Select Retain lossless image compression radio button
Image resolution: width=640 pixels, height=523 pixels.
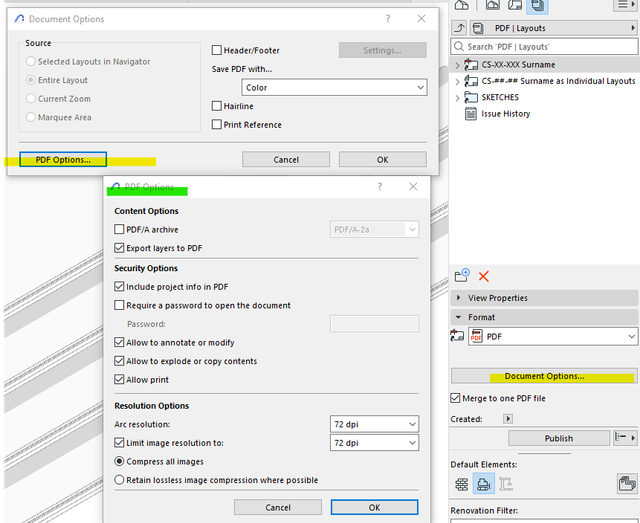(x=119, y=480)
